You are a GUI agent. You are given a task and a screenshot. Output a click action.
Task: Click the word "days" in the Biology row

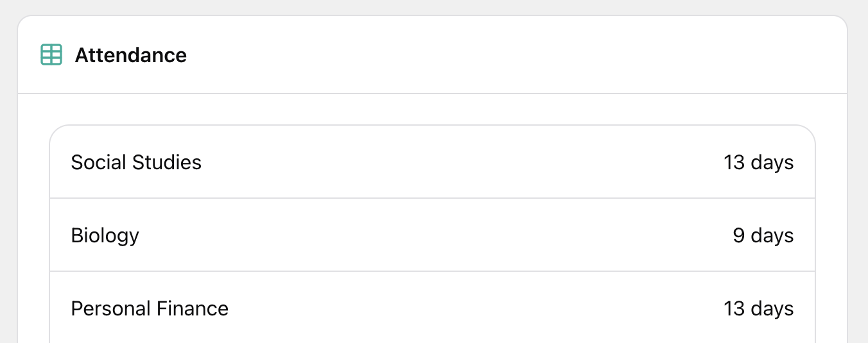point(772,235)
